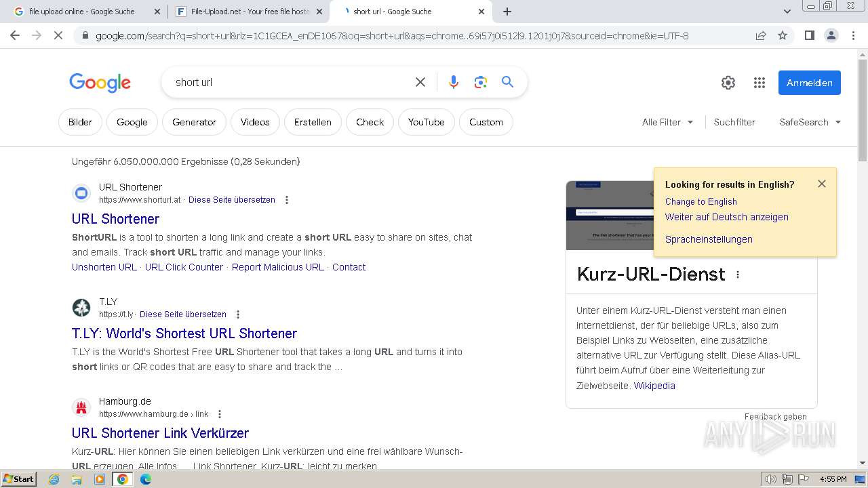Open Microsoft Edge from taskbar
This screenshot has height=488, width=868.
coord(146,479)
